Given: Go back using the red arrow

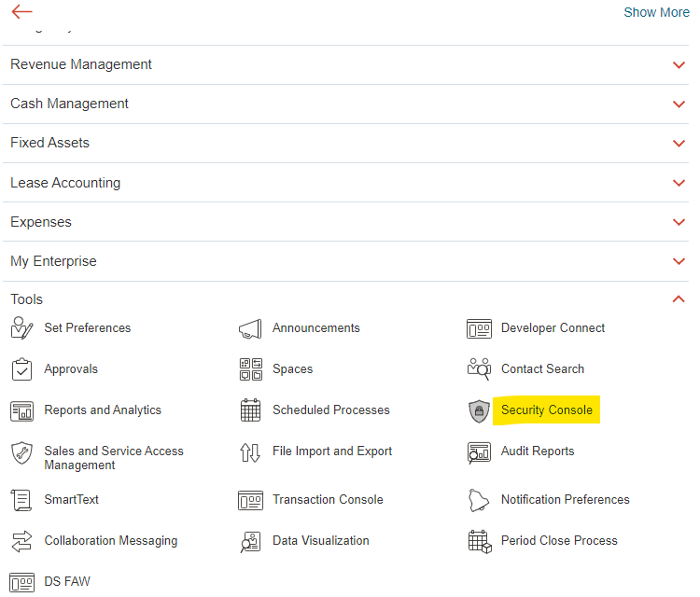Looking at the screenshot, I should [21, 11].
